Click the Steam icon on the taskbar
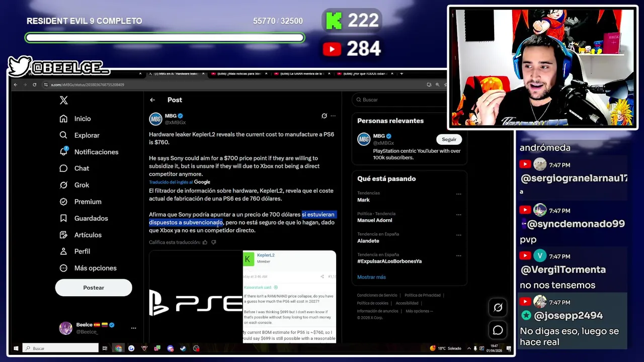The width and height of the screenshot is (644, 362). [183, 348]
